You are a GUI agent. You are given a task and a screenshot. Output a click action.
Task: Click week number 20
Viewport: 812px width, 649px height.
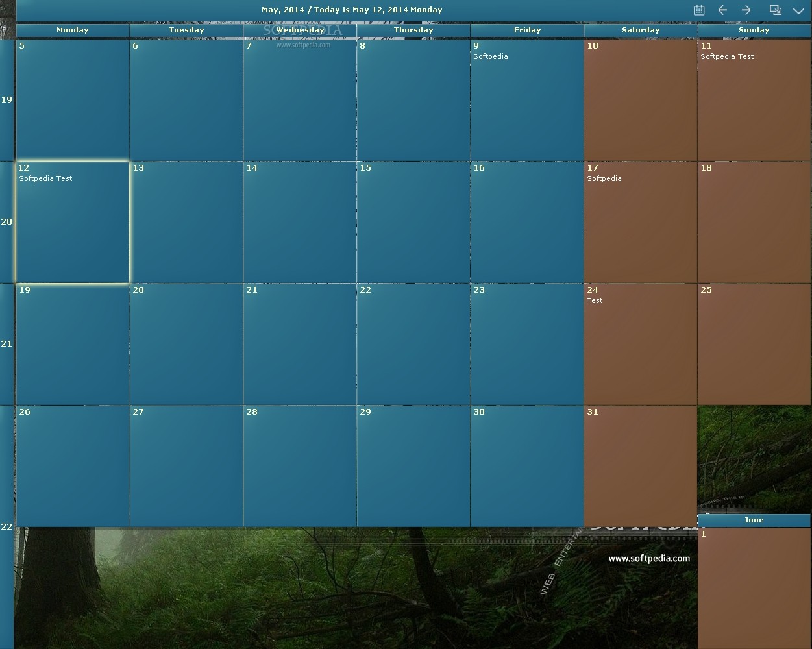[6, 222]
